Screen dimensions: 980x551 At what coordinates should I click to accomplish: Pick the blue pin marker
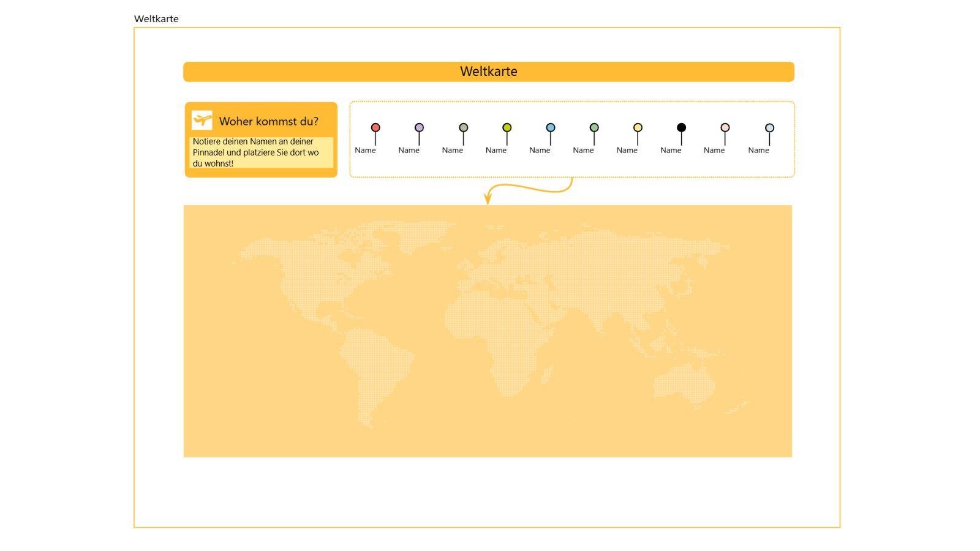[550, 128]
